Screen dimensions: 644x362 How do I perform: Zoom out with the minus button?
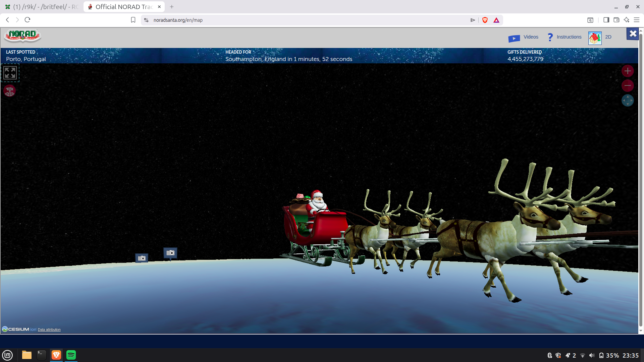[628, 86]
